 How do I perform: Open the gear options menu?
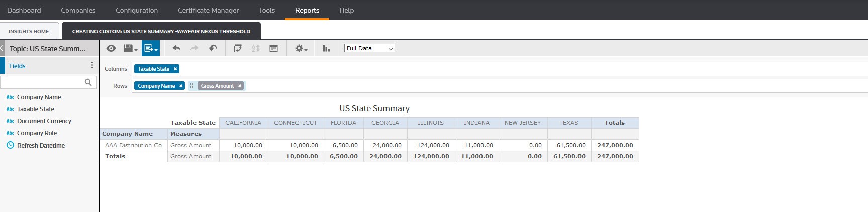coord(301,48)
